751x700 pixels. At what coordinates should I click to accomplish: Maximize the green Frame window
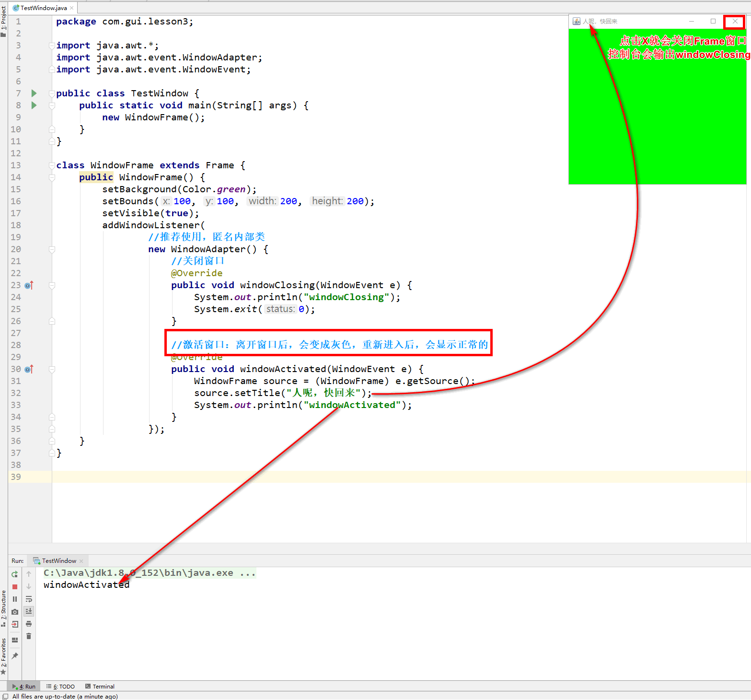[x=713, y=21]
